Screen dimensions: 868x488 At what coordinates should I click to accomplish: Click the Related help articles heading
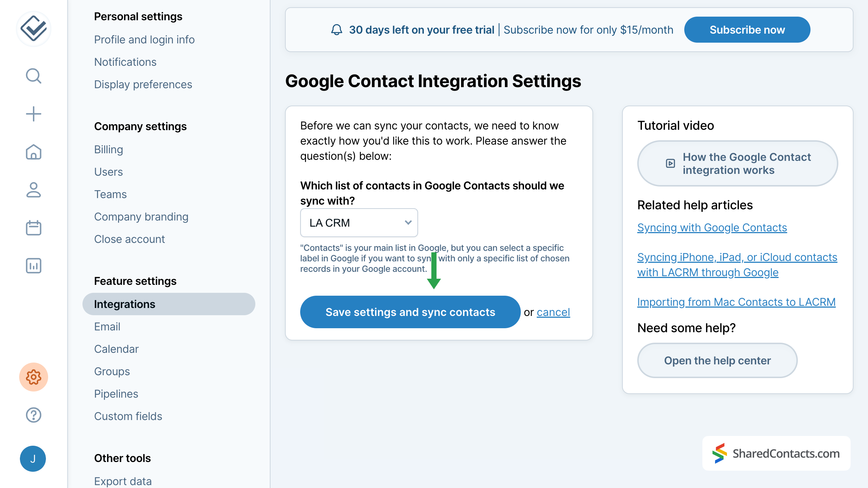pos(695,205)
